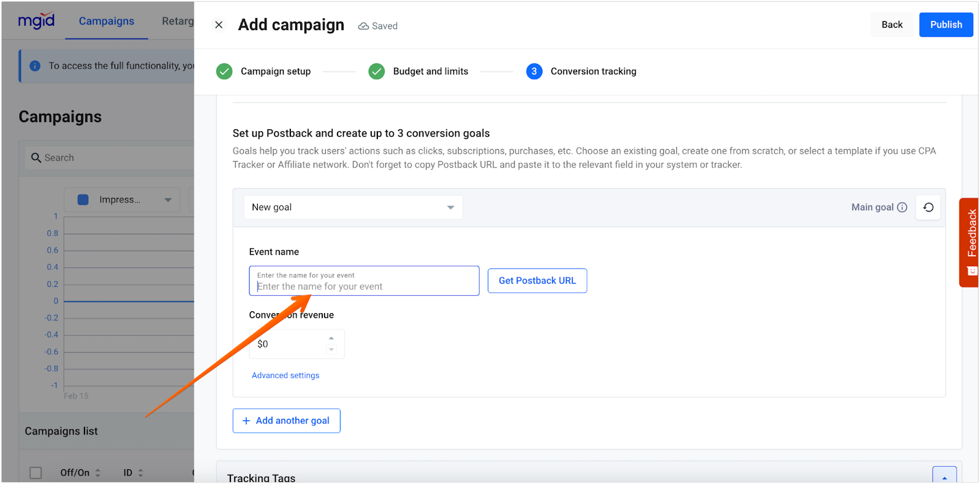Viewport: 980px width, 484px height.
Task: Open the Advanced settings link
Action: [285, 376]
